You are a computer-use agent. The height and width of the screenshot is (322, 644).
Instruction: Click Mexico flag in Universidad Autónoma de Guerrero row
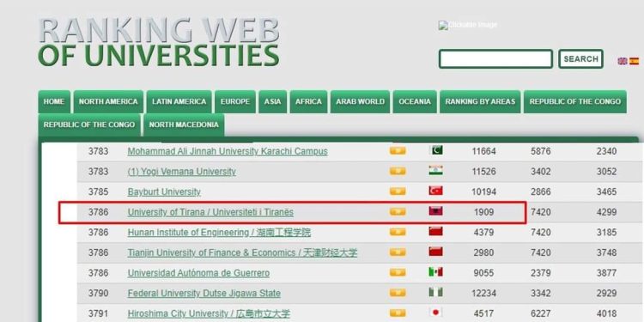tap(435, 272)
